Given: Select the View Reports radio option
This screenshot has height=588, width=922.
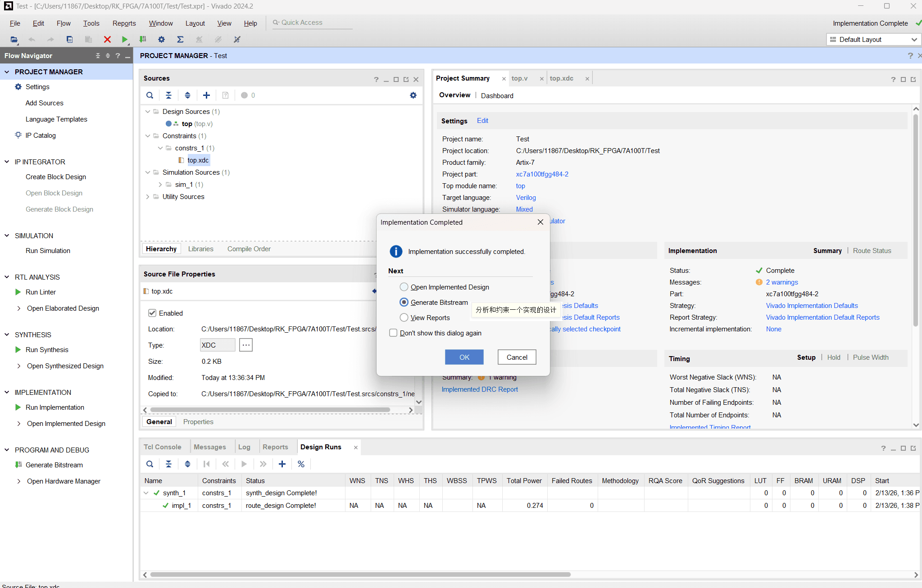Looking at the screenshot, I should click(404, 318).
